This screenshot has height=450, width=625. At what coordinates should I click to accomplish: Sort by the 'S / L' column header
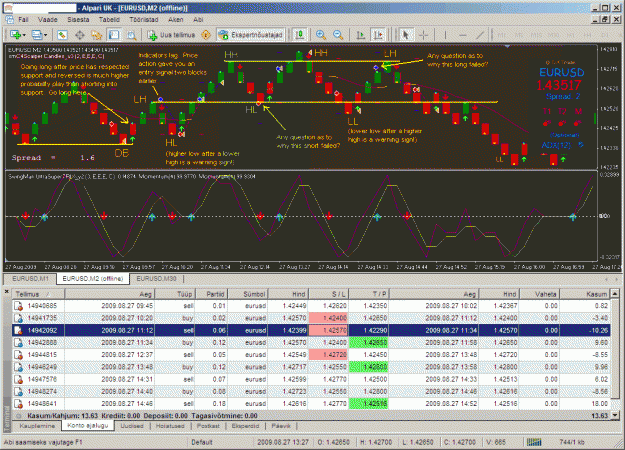point(329,294)
